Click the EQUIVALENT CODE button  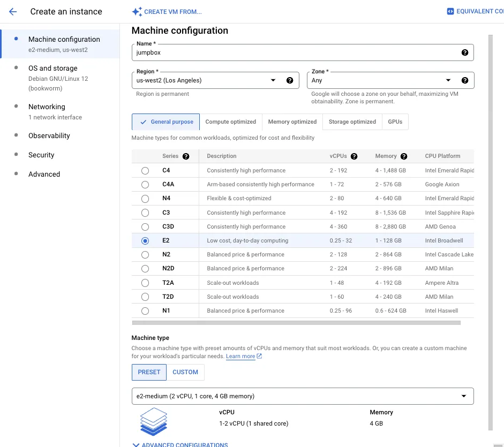click(475, 11)
